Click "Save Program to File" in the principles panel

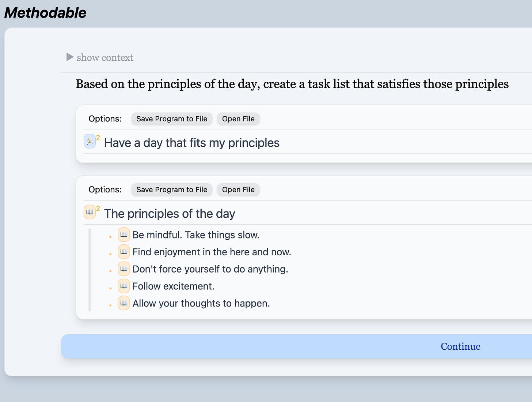[172, 190]
